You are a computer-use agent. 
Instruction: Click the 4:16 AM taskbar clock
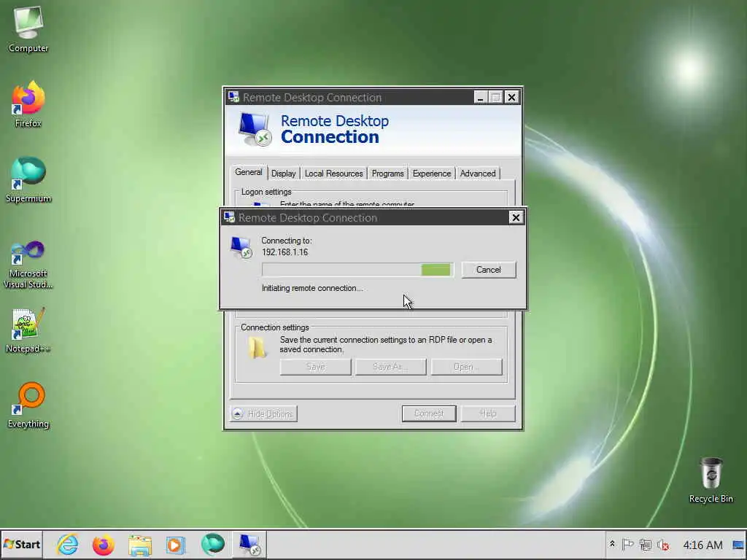pos(703,545)
